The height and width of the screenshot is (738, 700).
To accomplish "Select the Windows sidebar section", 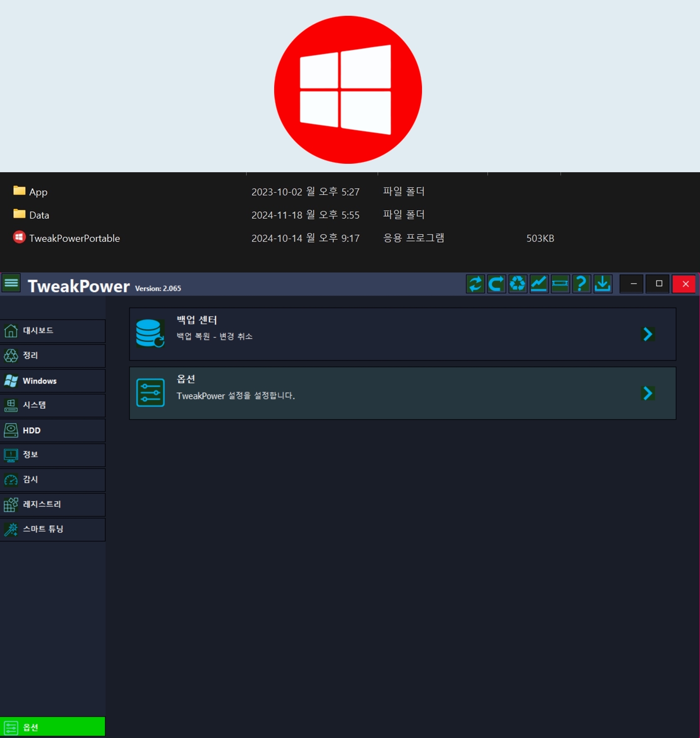I will point(52,381).
